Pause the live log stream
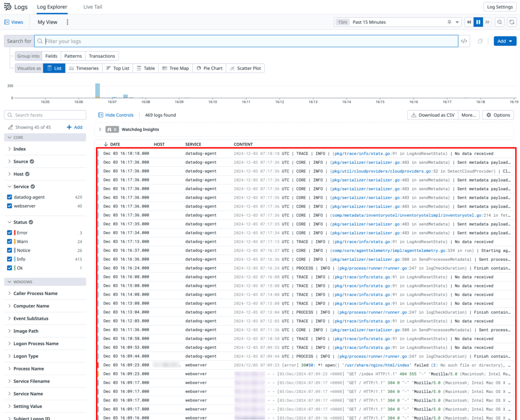This screenshot has height=420, width=520. [x=478, y=22]
